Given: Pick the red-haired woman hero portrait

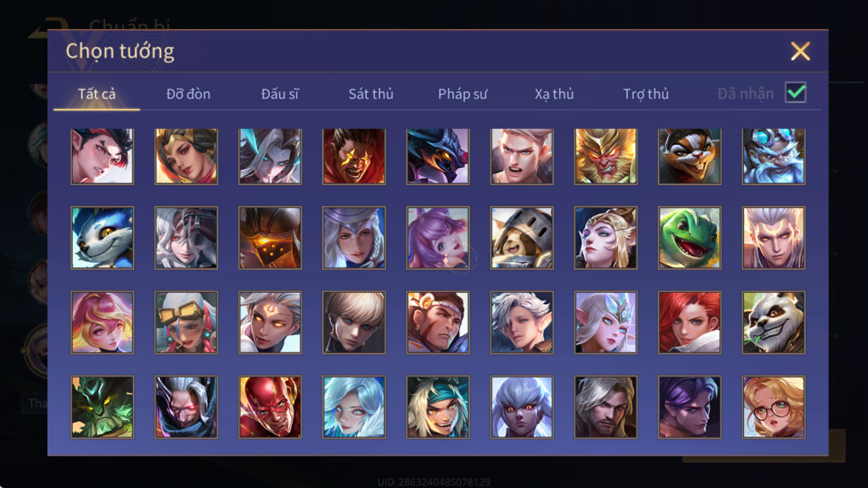Looking at the screenshot, I should (690, 323).
